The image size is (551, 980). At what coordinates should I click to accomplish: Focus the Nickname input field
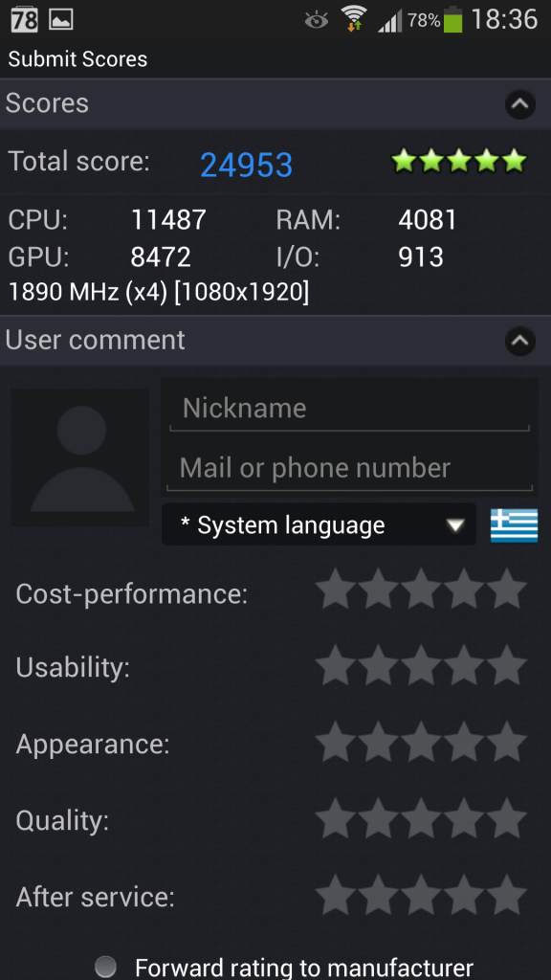pyautogui.click(x=349, y=410)
